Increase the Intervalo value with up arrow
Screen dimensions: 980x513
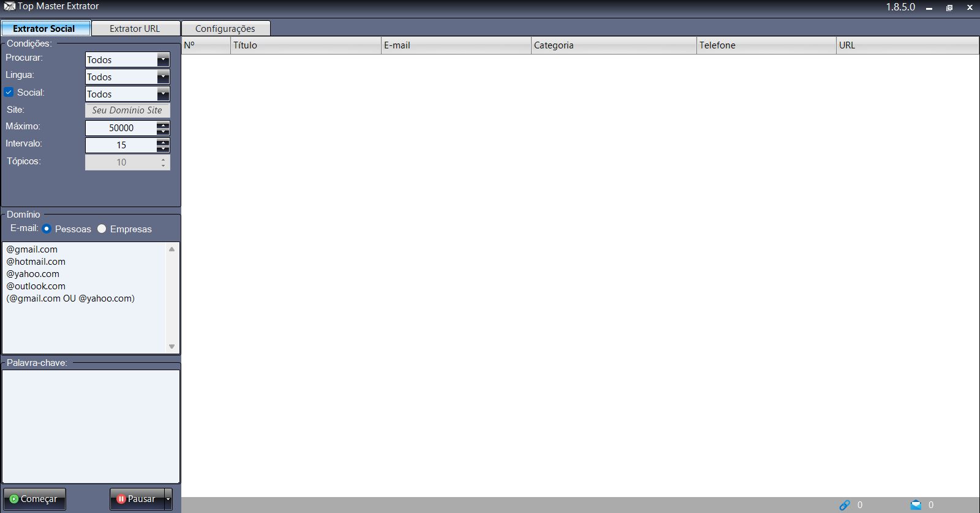pyautogui.click(x=163, y=142)
